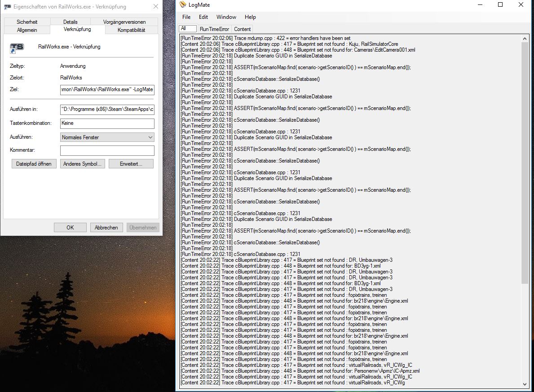This screenshot has height=392, width=534.
Task: Click the log line mentioning Cameras\EditCamera001.xml
Action: coord(298,50)
